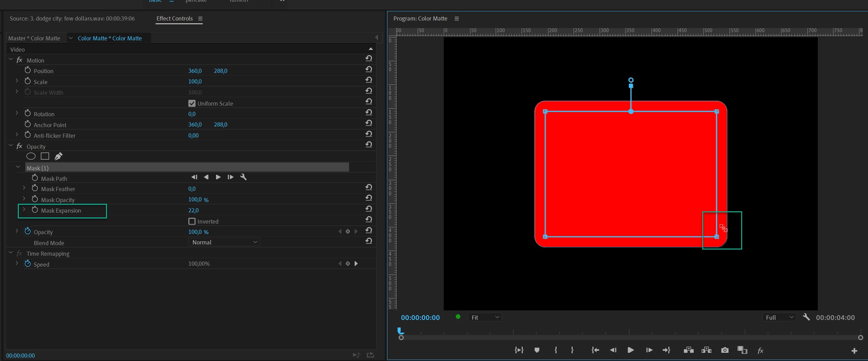Click the Lift button
This screenshot has height=361, width=868.
689,350
